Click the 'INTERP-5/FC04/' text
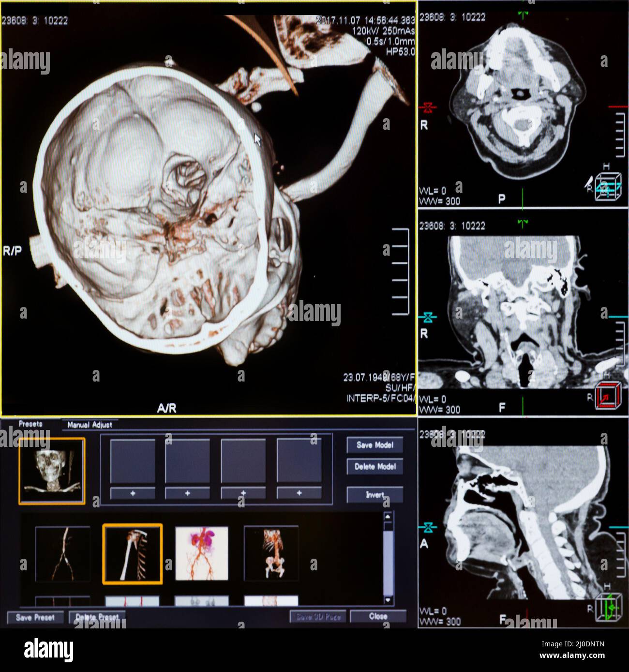Viewport: 629px width, 672px height. click(x=381, y=398)
